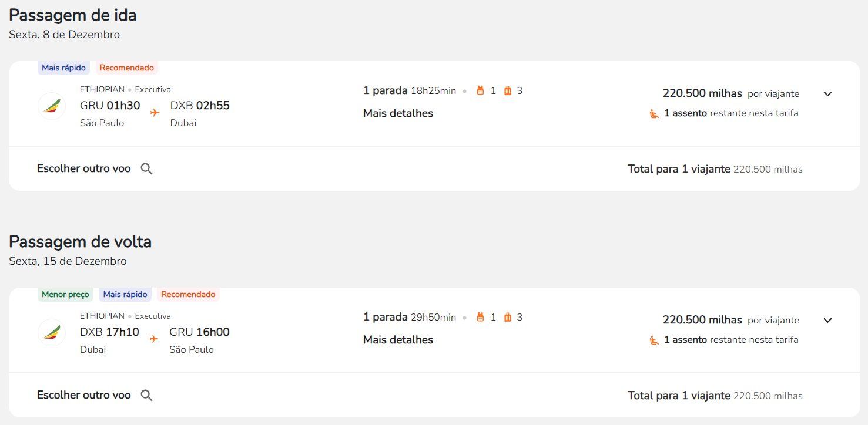The width and height of the screenshot is (868, 425).
Task: Click the Mais rápido tag on the outbound flight
Action: pos(64,68)
